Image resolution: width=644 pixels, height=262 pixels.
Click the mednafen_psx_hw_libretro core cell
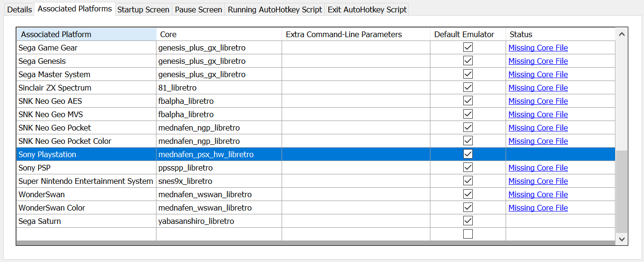point(219,154)
